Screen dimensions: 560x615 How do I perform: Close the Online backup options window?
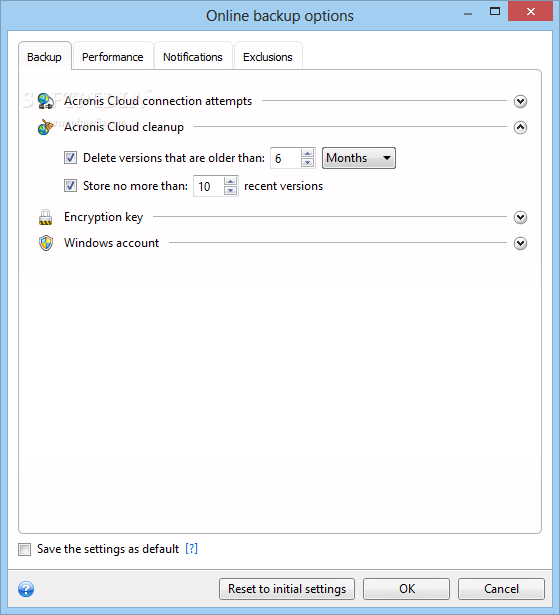pyautogui.click(x=531, y=11)
